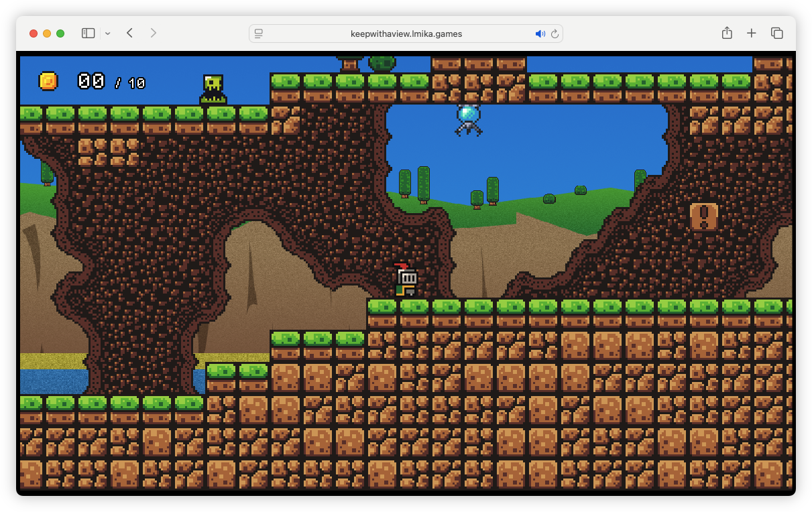Reload the page with the refresh icon
The height and width of the screenshot is (512, 812).
point(555,34)
